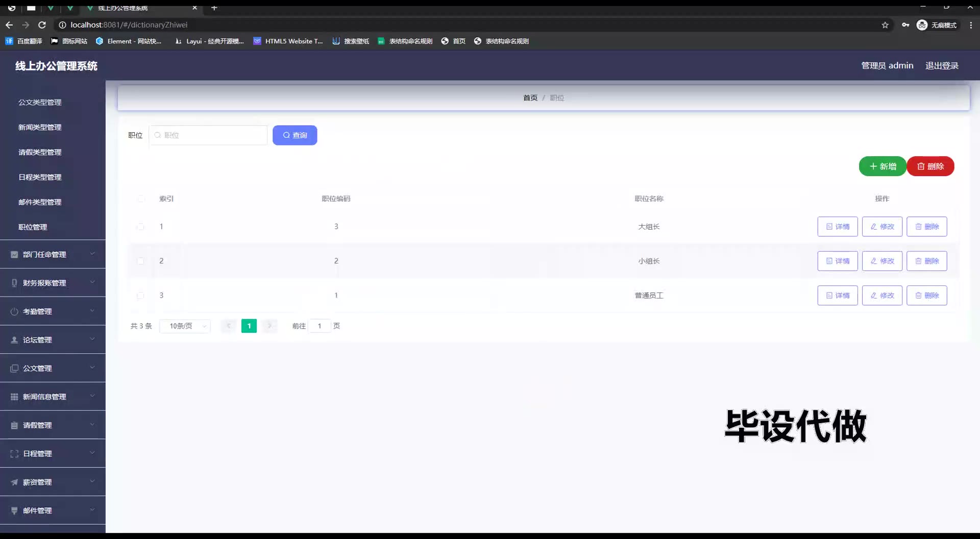Click the next page arrow
Image resolution: width=980 pixels, height=539 pixels.
[x=269, y=326]
